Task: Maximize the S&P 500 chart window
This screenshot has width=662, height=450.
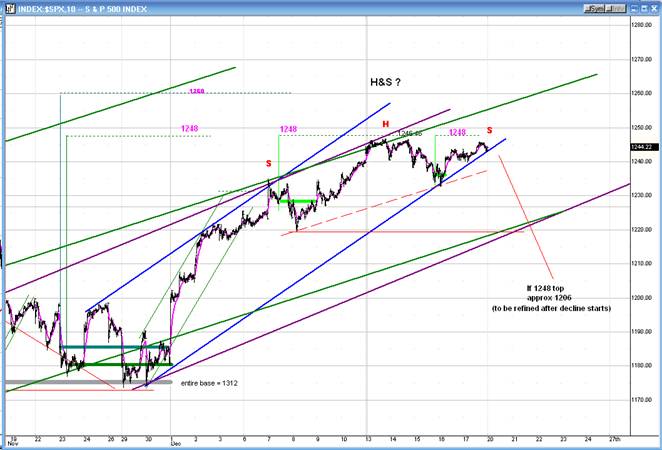Action: pyautogui.click(x=644, y=8)
